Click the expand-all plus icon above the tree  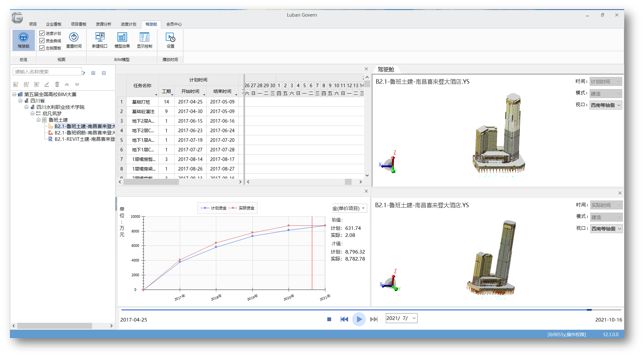coord(93,73)
